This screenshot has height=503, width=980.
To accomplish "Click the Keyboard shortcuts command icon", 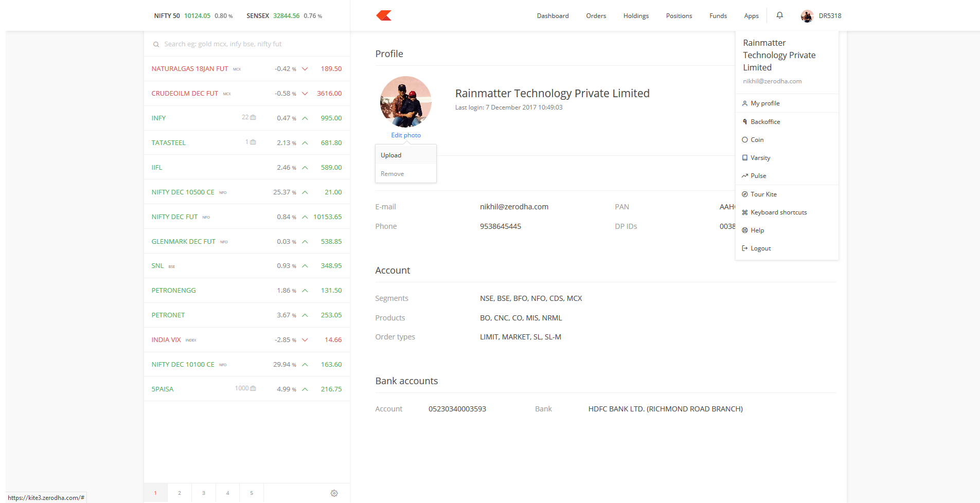I will pos(744,212).
